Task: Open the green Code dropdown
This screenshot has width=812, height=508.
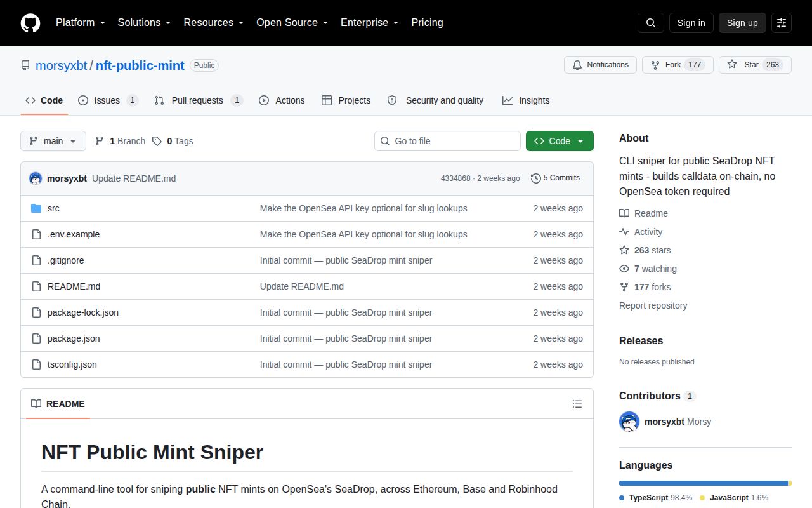Action: (x=560, y=141)
